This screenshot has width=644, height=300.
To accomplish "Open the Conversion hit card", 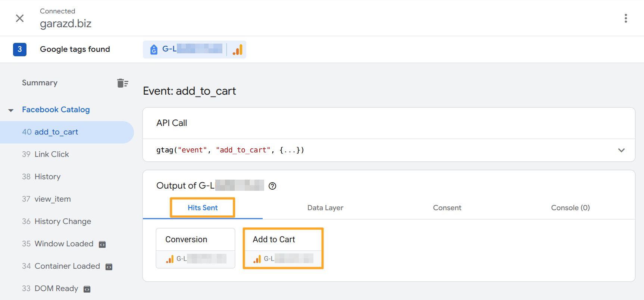I will coord(196,248).
